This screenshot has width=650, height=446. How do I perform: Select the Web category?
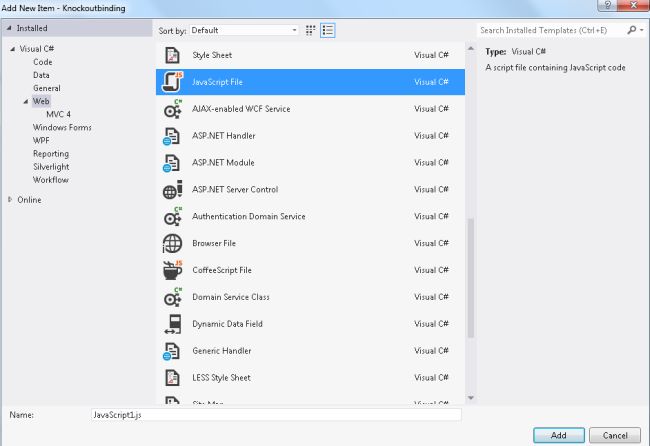pyautogui.click(x=41, y=101)
